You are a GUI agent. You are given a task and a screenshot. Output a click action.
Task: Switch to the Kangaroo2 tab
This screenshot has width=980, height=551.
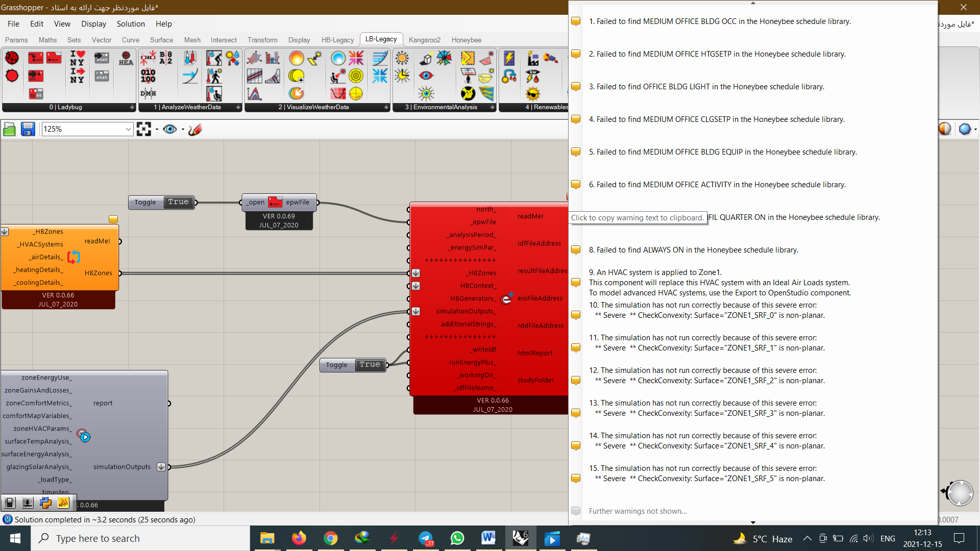[424, 40]
